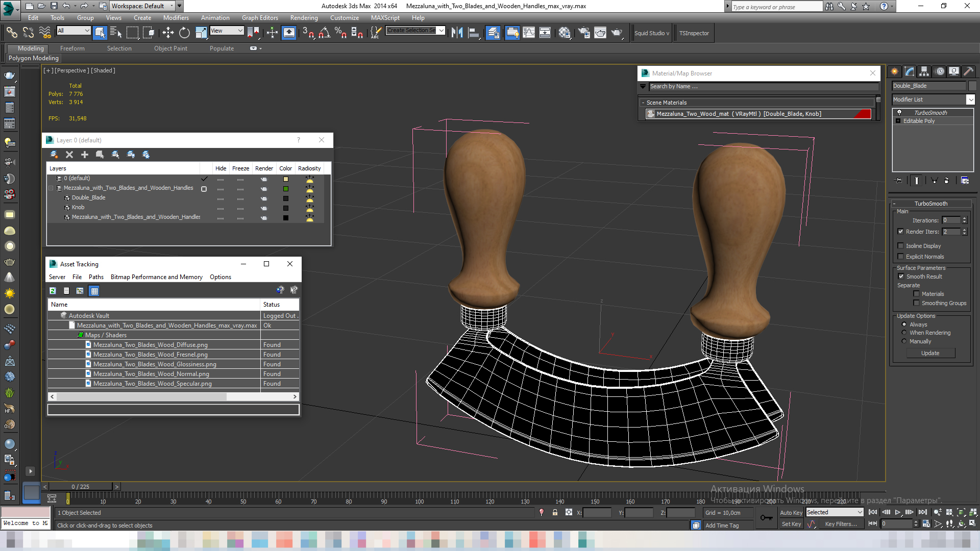Open the Hierarchy command panel tab
The image size is (980, 551).
(x=924, y=71)
